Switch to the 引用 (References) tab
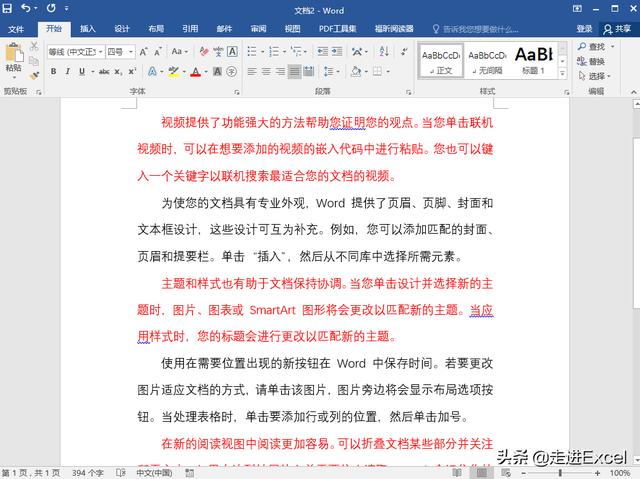 pos(190,29)
